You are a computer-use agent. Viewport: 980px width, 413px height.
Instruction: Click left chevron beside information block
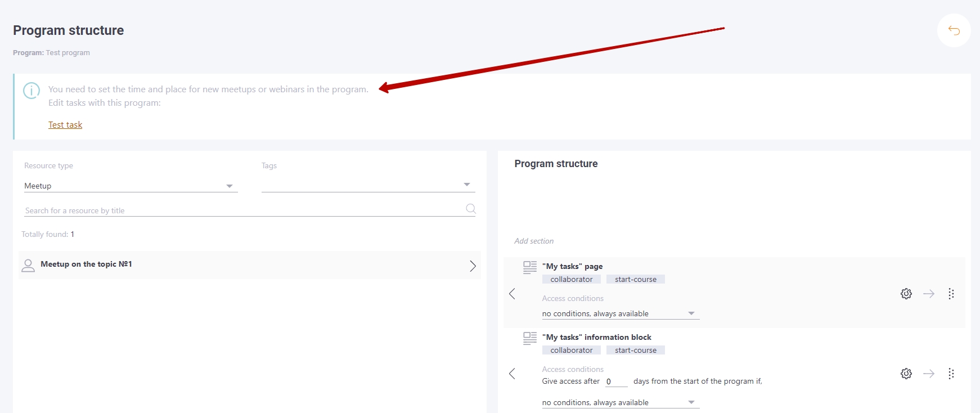click(512, 374)
